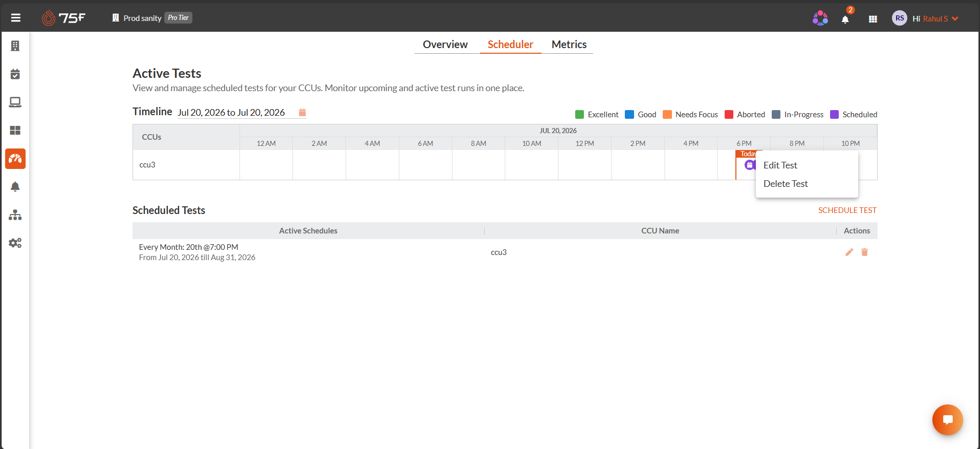The image size is (980, 449).
Task: Open the hierarchy tree sidebar icon
Action: [x=15, y=215]
